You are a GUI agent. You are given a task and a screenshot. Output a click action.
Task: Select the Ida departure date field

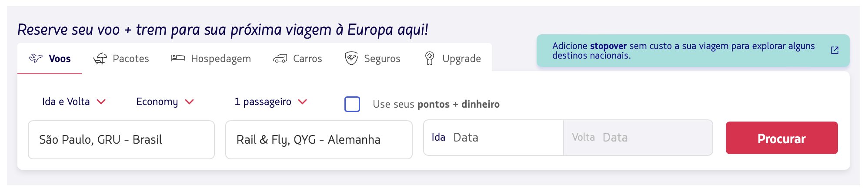click(494, 138)
